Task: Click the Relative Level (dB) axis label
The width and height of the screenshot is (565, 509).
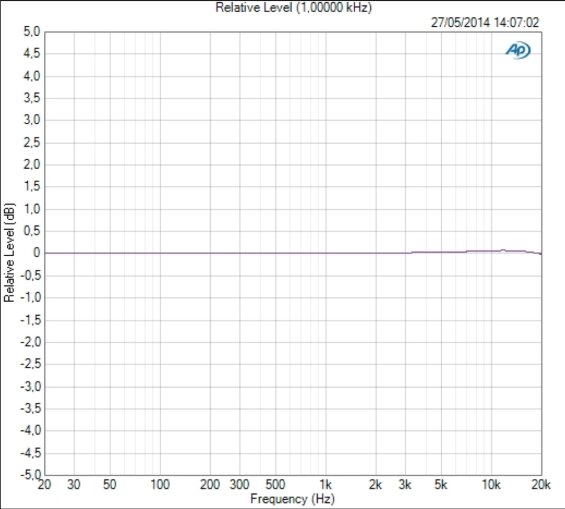Action: pos(9,253)
